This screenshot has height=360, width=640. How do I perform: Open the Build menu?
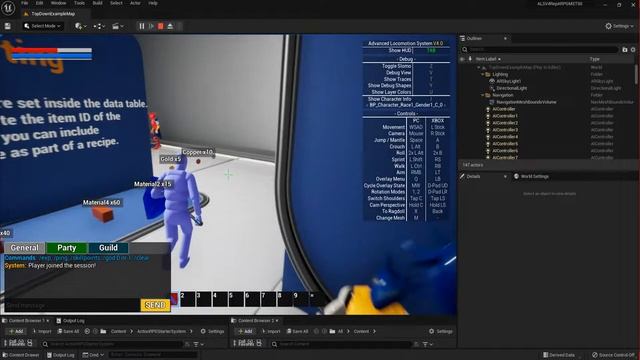98,3
